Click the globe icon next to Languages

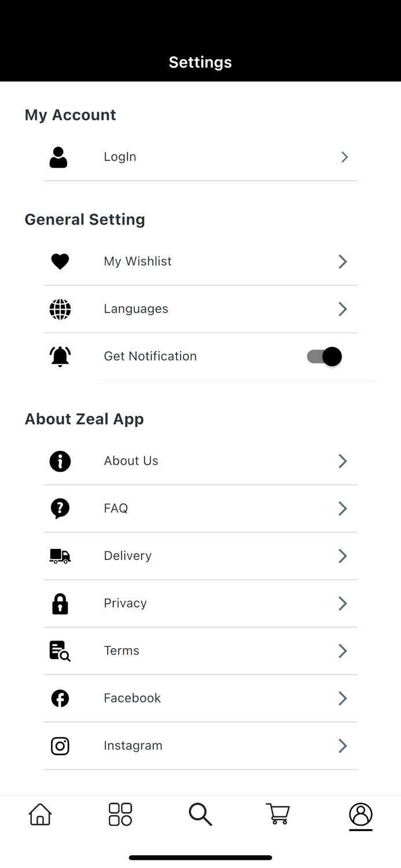click(60, 308)
